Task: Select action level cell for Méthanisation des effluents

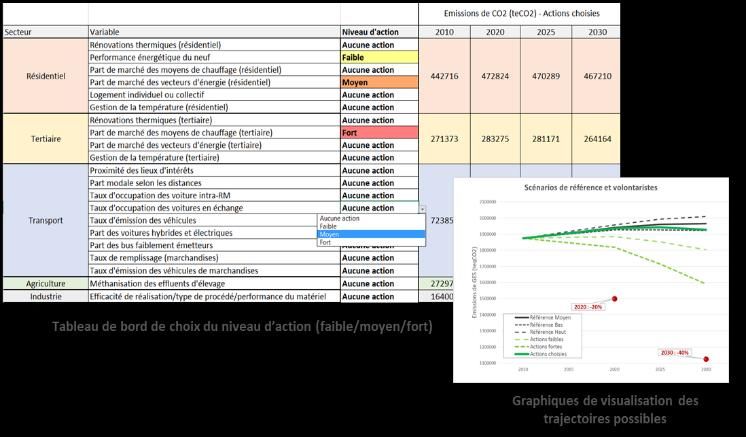Action: [377, 284]
